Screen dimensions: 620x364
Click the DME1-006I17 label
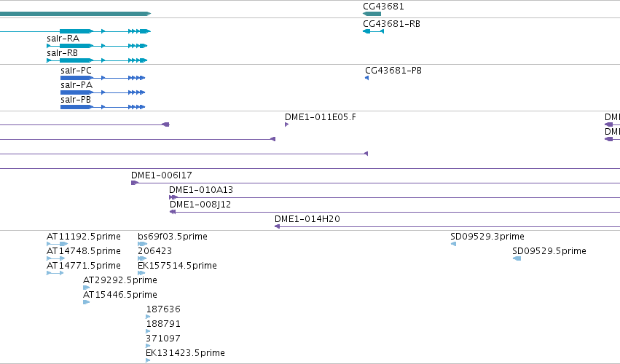[161, 175]
